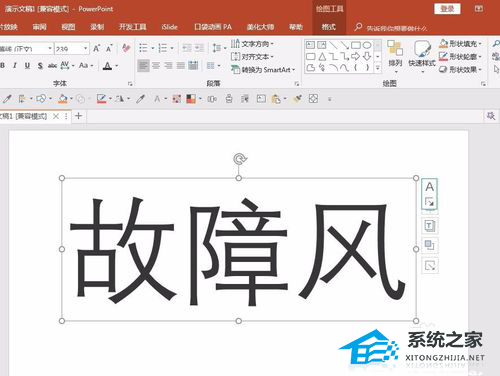500x376 pixels.
Task: Toggle italic text formatting
Action: (x=15, y=65)
